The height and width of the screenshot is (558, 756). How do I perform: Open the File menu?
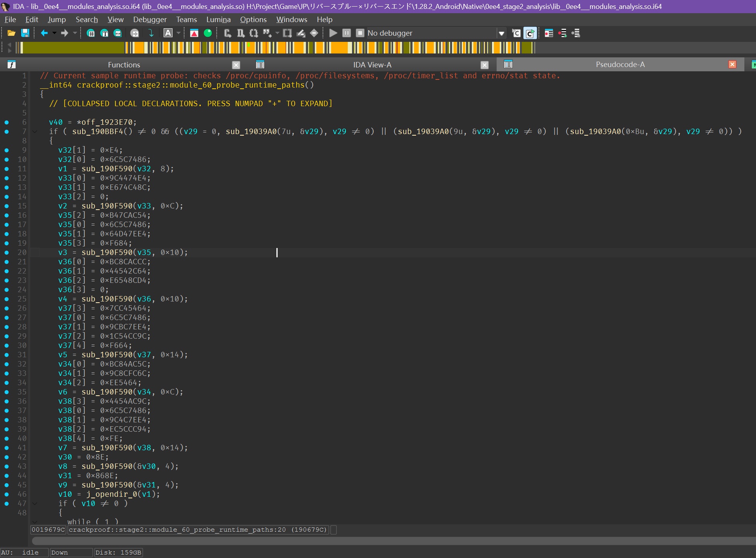[x=10, y=19]
